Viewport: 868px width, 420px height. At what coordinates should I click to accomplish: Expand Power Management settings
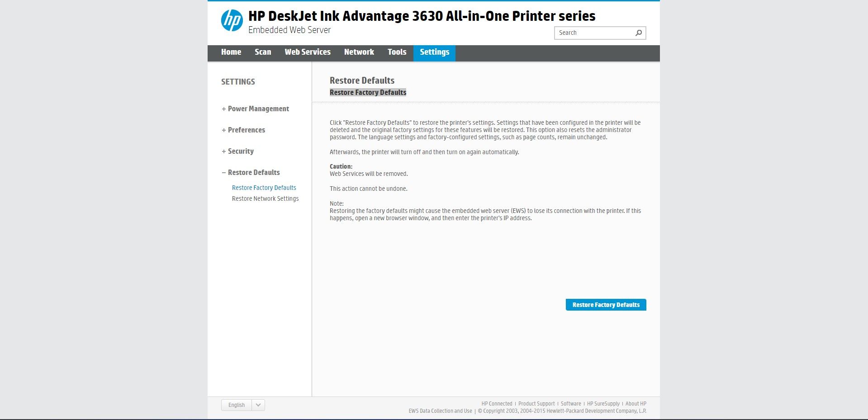258,109
